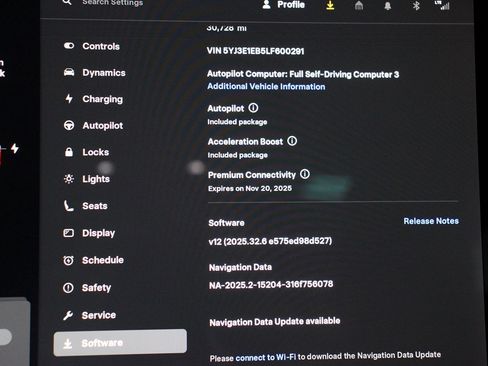
Task: Follow the connect to Wi-Fi link
Action: click(266, 358)
